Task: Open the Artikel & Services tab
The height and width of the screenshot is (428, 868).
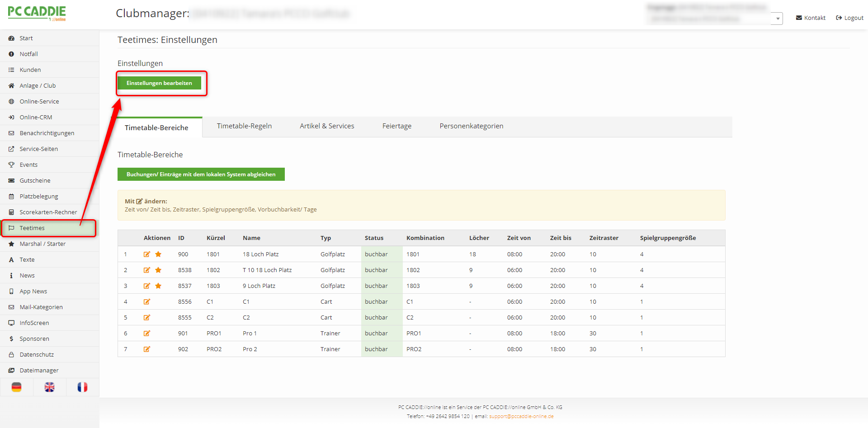Action: coord(327,126)
